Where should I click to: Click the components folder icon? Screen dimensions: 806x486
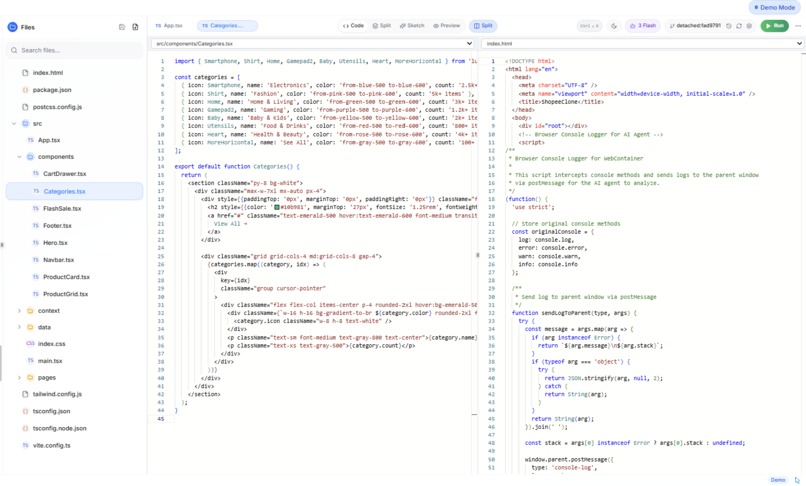pos(30,157)
